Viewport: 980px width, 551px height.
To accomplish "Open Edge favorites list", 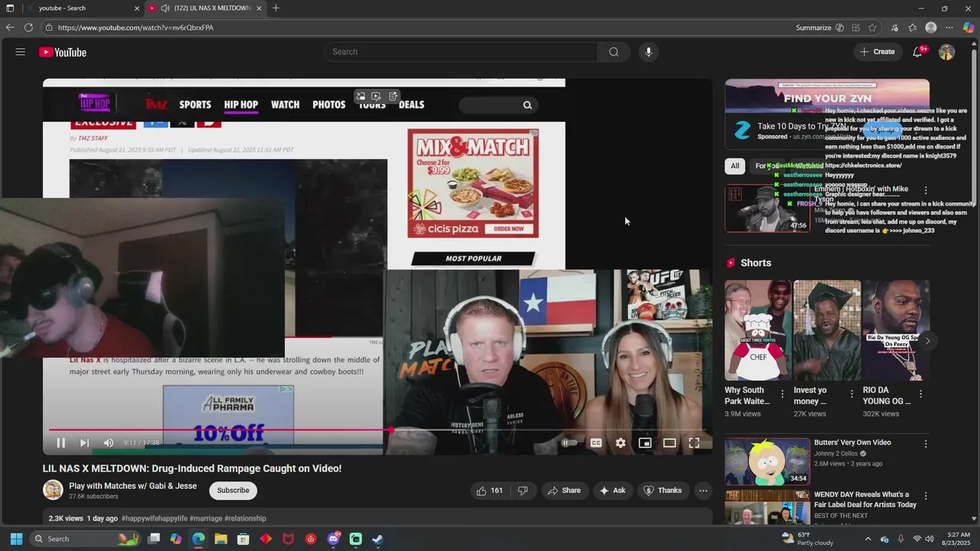I will 913,28.
